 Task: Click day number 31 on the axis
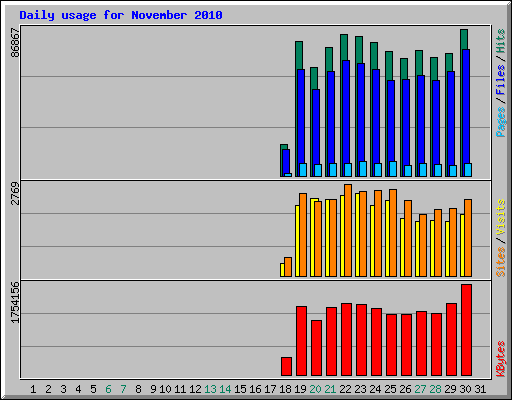[480, 389]
